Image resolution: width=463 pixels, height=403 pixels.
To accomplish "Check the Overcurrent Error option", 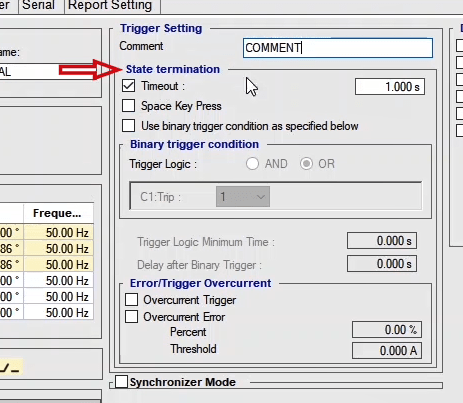I will [x=131, y=316].
